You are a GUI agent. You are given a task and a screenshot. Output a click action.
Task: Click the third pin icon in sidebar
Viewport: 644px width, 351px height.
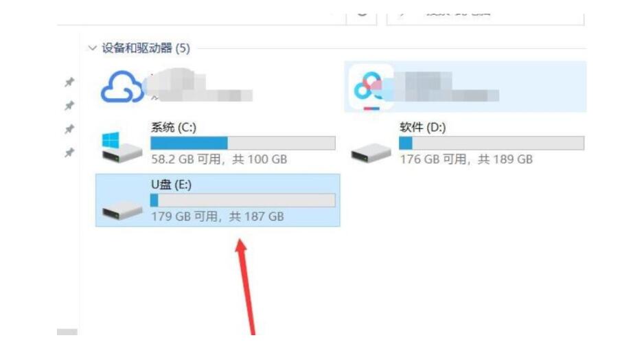pos(69,129)
